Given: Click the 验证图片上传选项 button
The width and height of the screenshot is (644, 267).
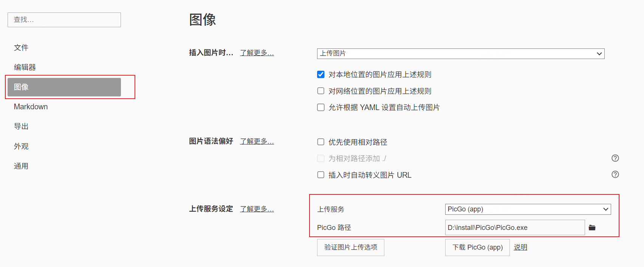Looking at the screenshot, I should point(350,247).
